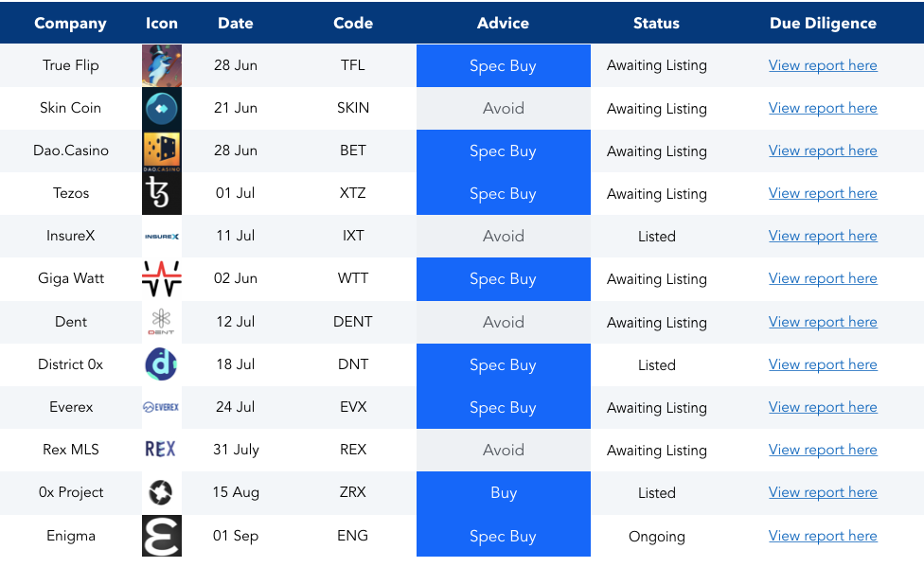Image resolution: width=924 pixels, height=567 pixels.
Task: Click the Skin Coin logo icon
Action: 162,108
